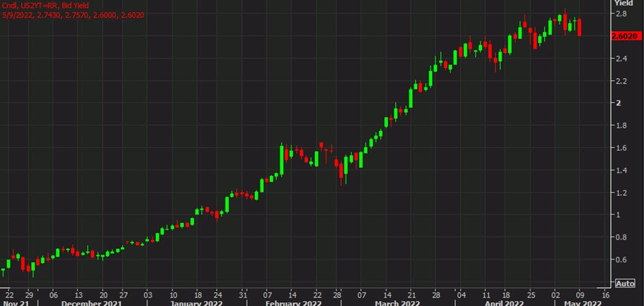This screenshot has height=306, width=644.
Task: Click the 'Yield' axis heading
Action: pos(623,3)
